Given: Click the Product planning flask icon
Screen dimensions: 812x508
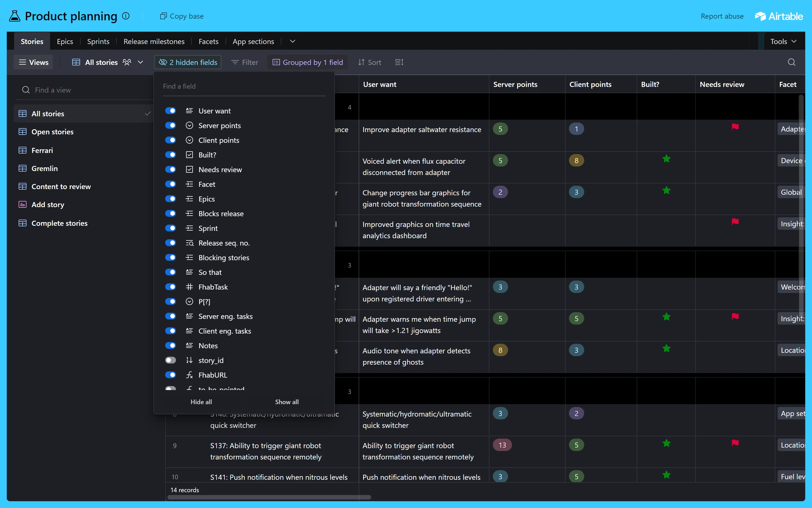Looking at the screenshot, I should (14, 16).
